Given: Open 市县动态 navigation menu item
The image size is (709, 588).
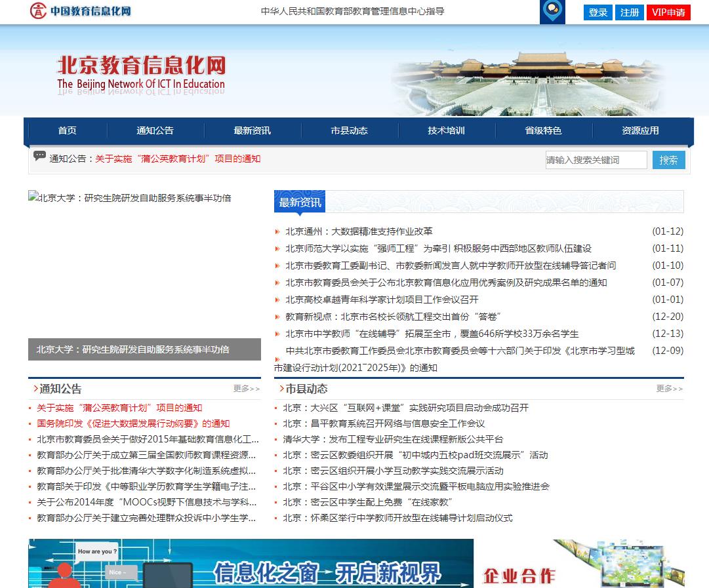Looking at the screenshot, I should pos(349,130).
